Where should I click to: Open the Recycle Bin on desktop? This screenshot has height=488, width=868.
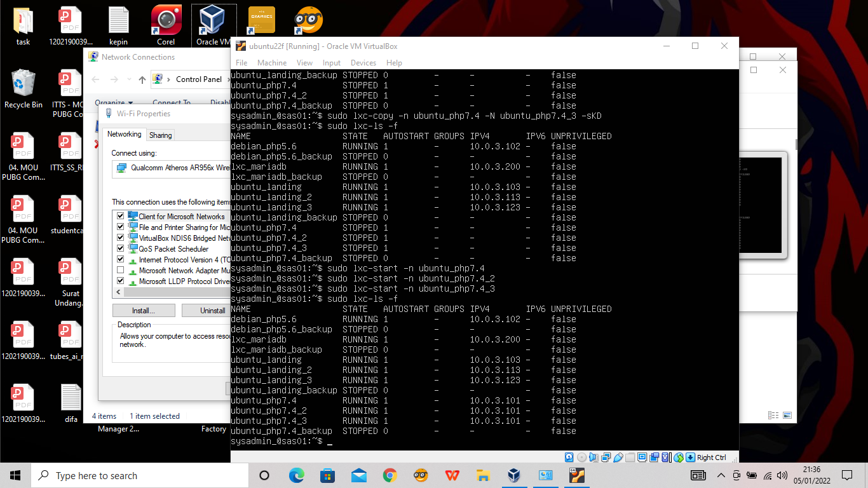[24, 89]
